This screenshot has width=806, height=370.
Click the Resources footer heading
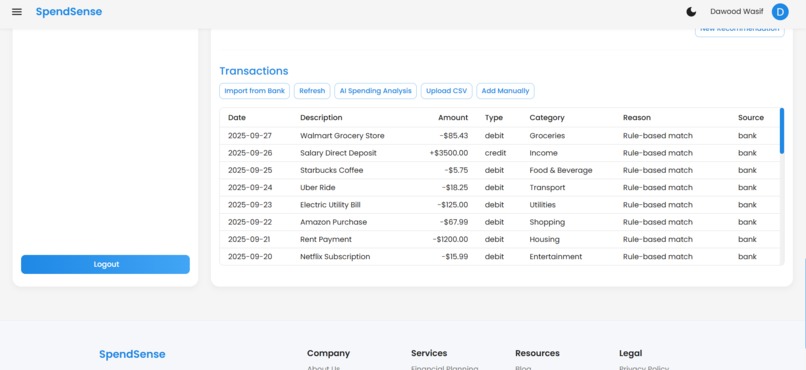tap(537, 353)
